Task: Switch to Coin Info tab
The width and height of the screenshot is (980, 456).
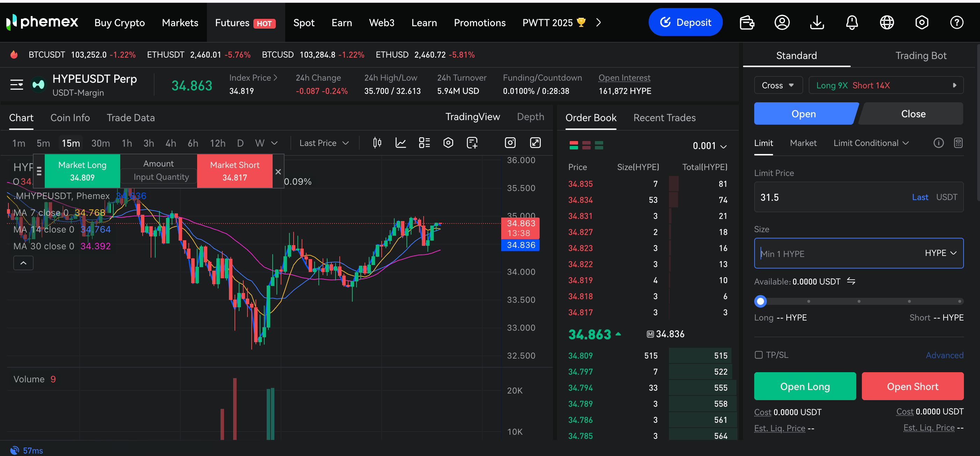Action: pos(70,118)
